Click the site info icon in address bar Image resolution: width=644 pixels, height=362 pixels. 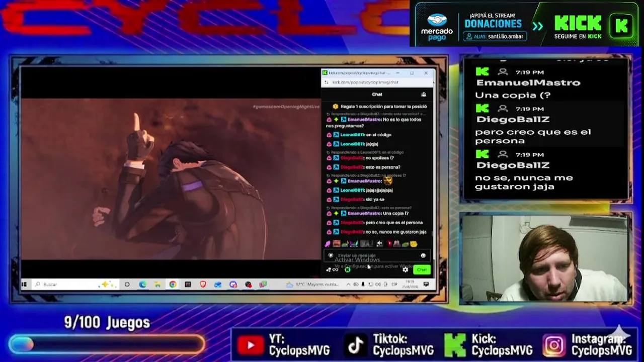tap(326, 82)
